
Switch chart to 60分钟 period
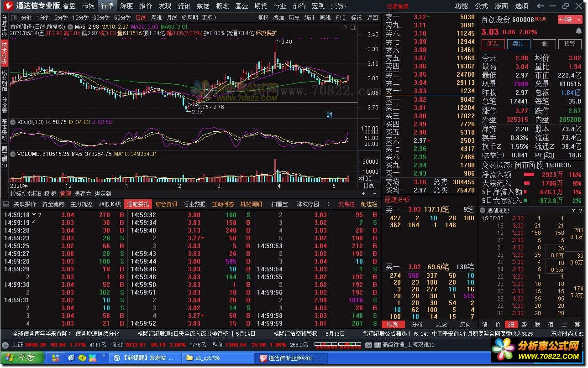123,17
